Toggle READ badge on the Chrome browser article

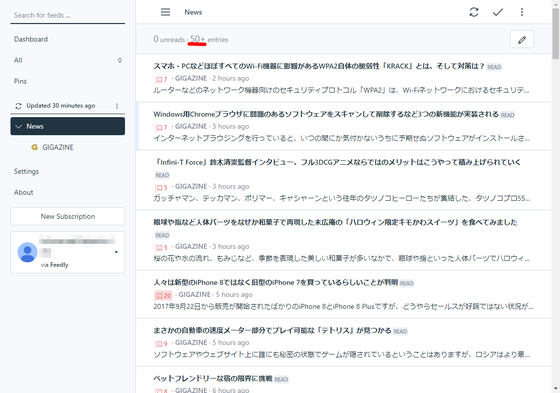(508, 115)
